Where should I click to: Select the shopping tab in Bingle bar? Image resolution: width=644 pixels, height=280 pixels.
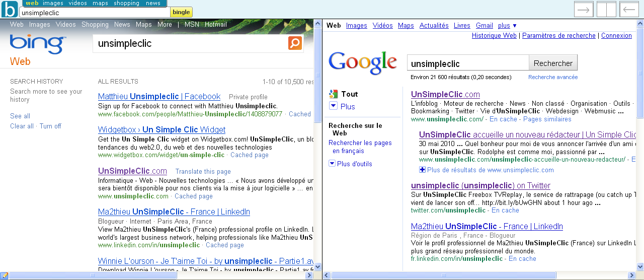[126, 3]
